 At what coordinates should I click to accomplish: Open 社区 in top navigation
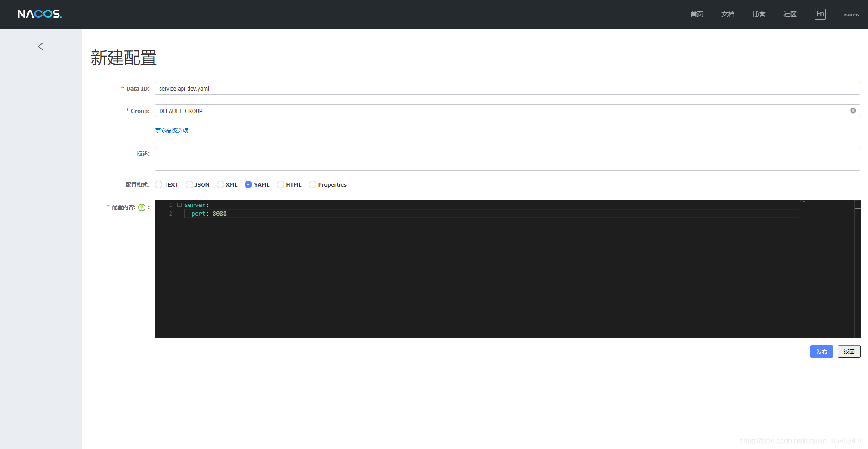(790, 14)
